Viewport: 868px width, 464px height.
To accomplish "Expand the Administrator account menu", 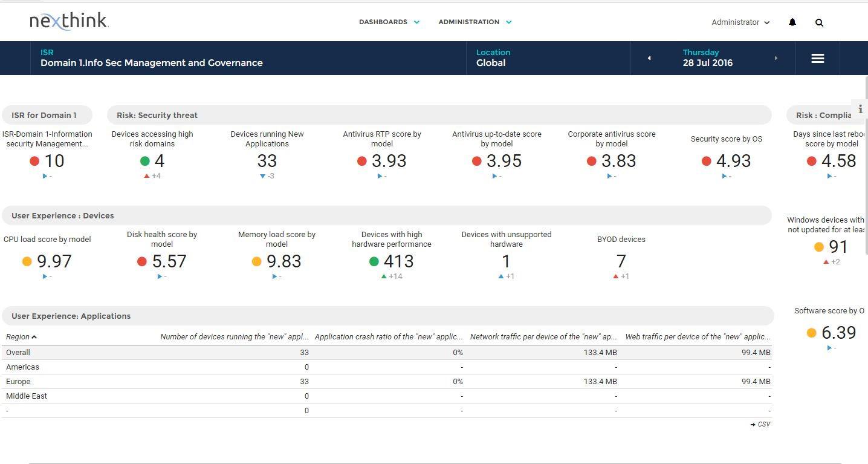I will pyautogui.click(x=740, y=22).
